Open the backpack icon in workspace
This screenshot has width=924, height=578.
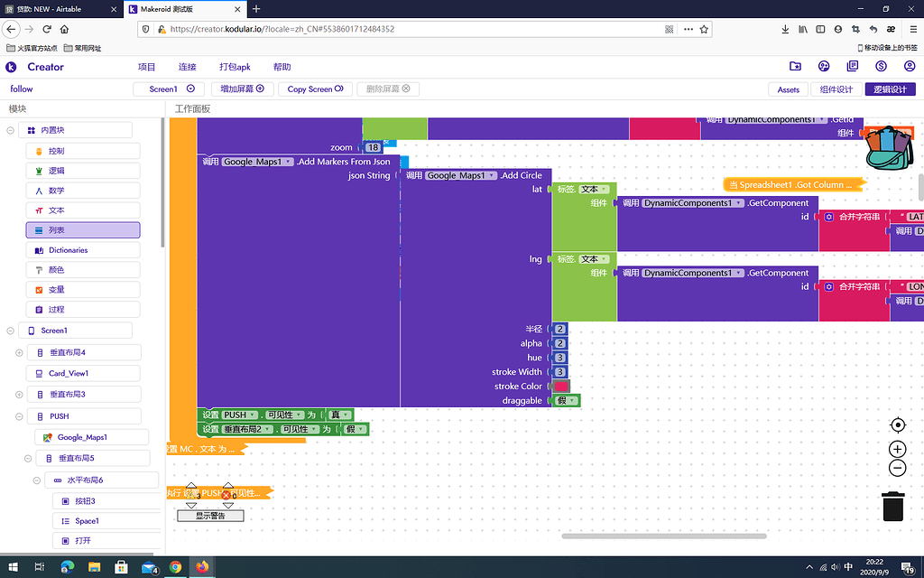(888, 147)
